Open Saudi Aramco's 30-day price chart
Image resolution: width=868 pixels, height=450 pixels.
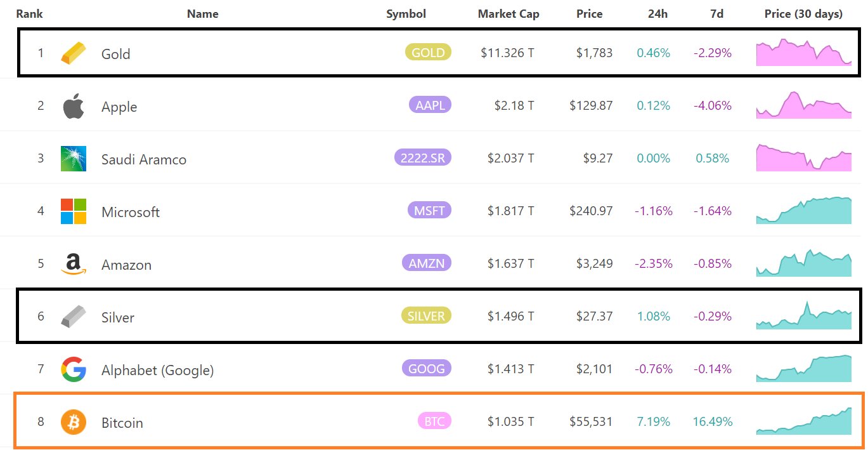pos(804,157)
